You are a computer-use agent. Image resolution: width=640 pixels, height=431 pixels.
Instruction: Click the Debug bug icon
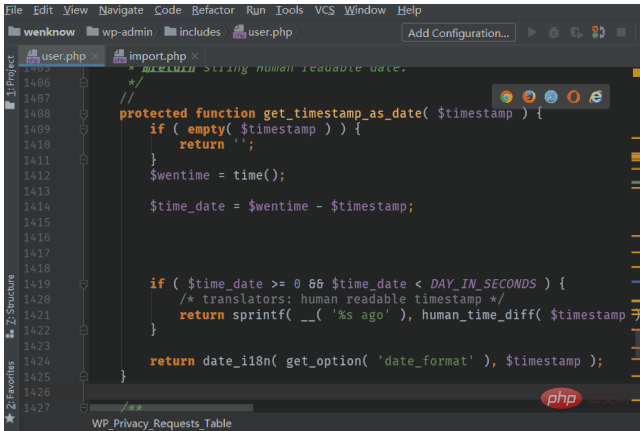pos(554,32)
